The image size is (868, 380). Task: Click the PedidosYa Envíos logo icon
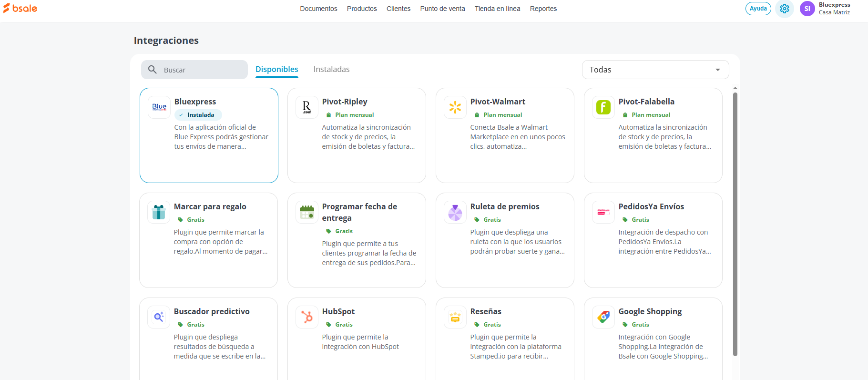pyautogui.click(x=603, y=212)
